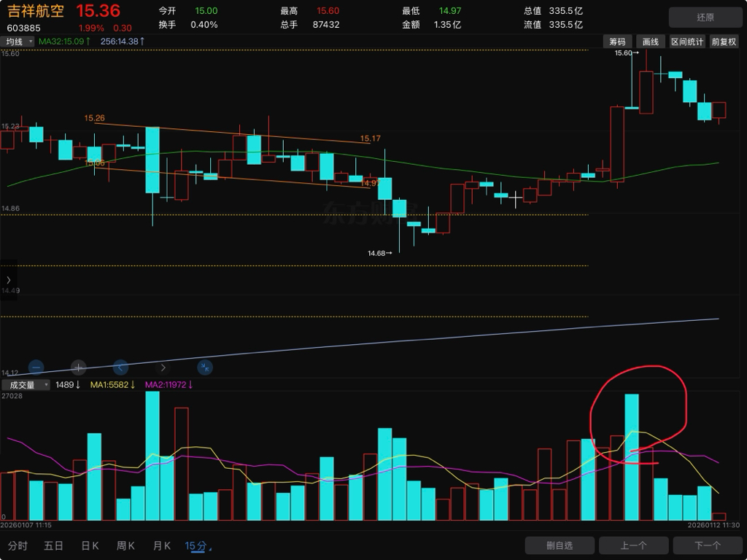Screen dimensions: 747x560
Task: Click the 删自选 remove favorite button
Action: 560,545
